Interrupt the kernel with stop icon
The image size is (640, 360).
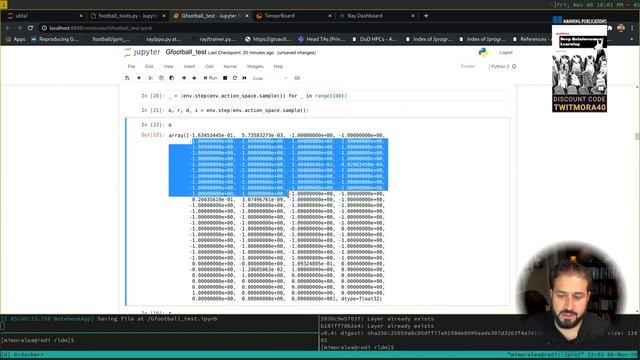pos(225,78)
